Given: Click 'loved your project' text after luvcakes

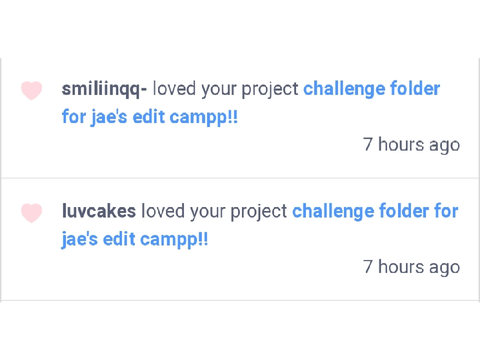Looking at the screenshot, I should point(214,211).
